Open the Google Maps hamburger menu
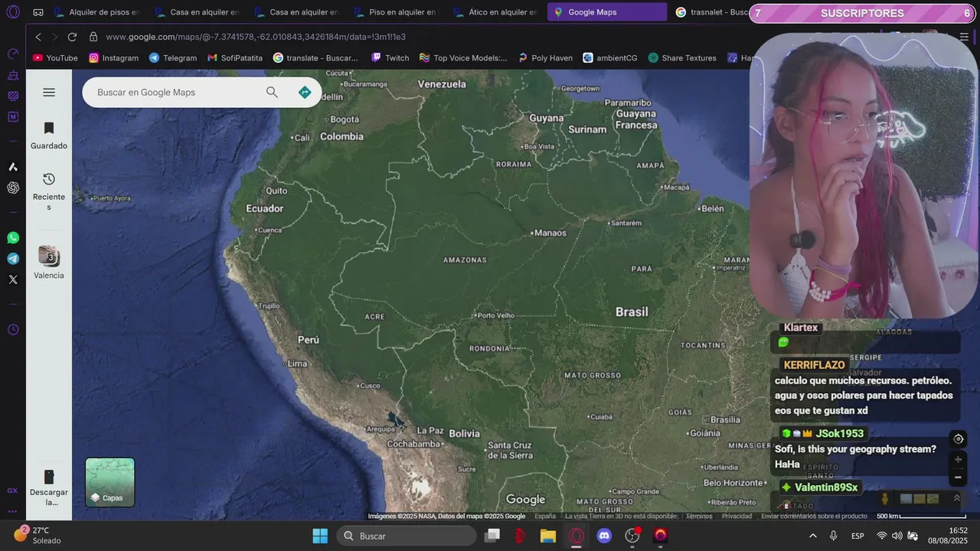This screenshot has width=980, height=551. (49, 93)
